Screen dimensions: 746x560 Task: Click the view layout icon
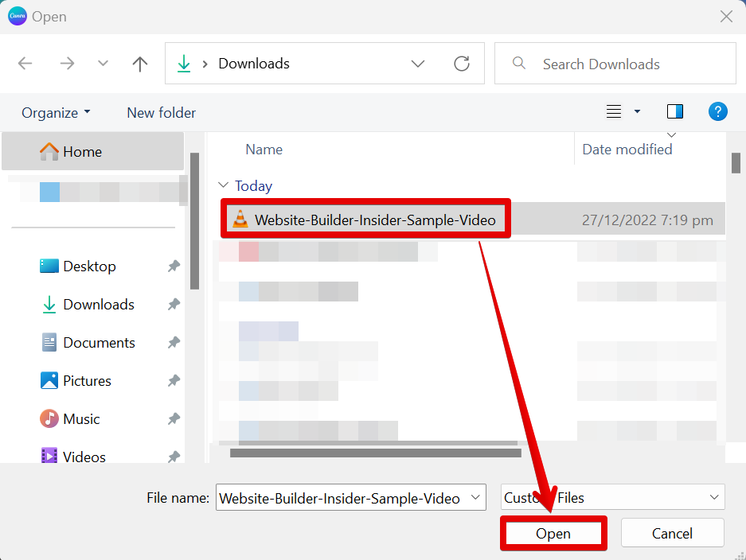pyautogui.click(x=614, y=112)
